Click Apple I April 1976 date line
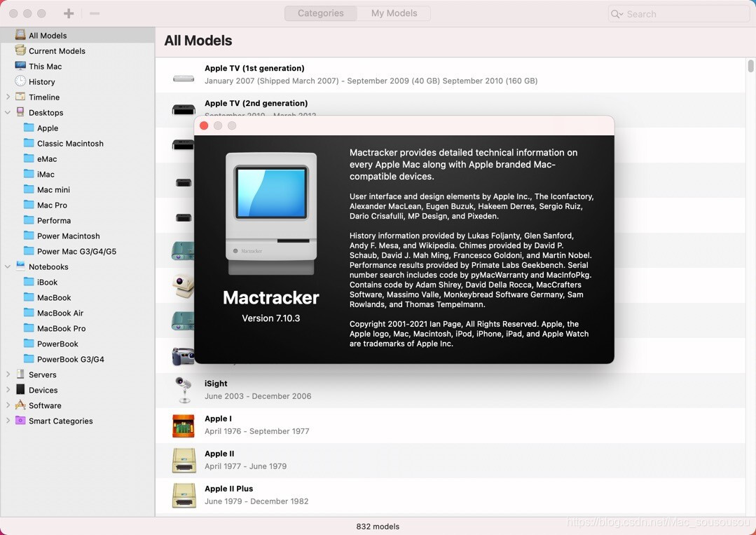Screen dimensions: 756x535 pos(257,431)
